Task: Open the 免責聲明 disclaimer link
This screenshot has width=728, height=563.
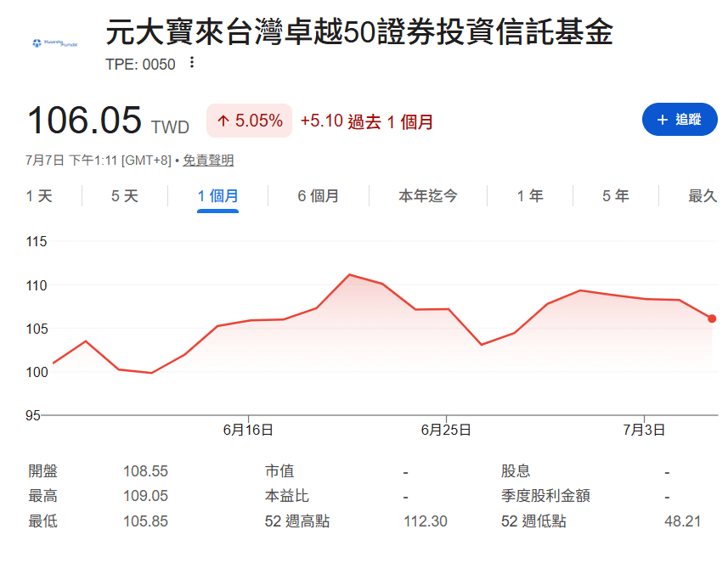Action: (x=208, y=160)
